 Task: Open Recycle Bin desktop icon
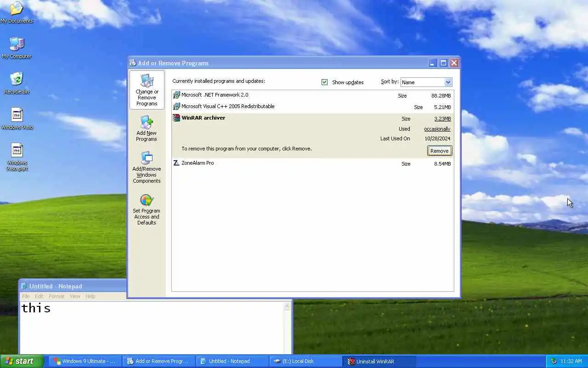17,79
